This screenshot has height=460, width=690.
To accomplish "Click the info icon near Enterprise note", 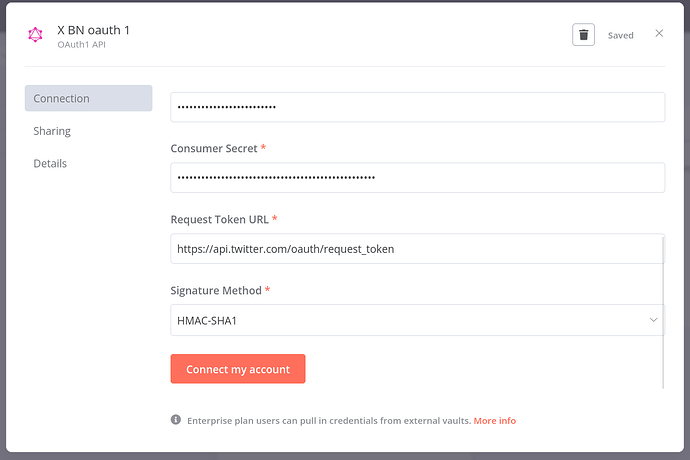I will tap(176, 420).
